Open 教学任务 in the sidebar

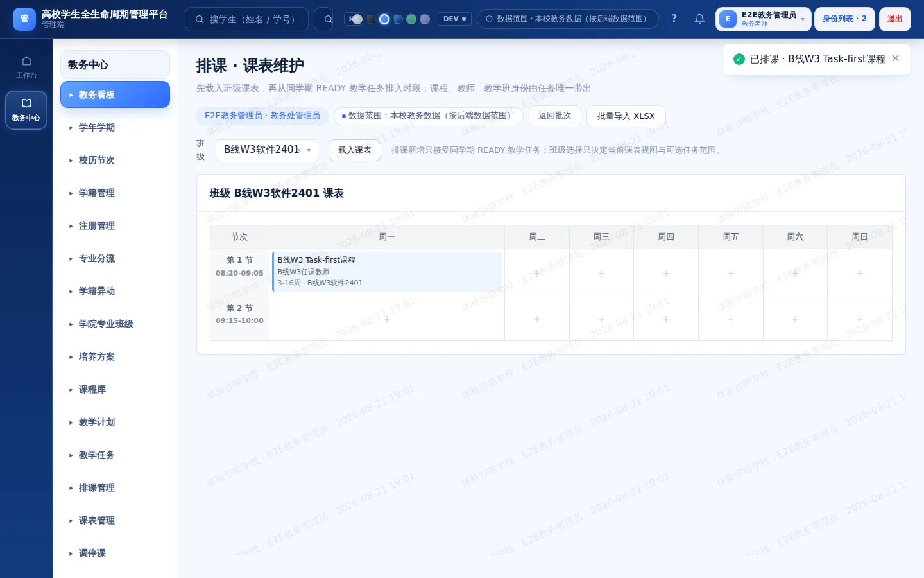[115, 455]
